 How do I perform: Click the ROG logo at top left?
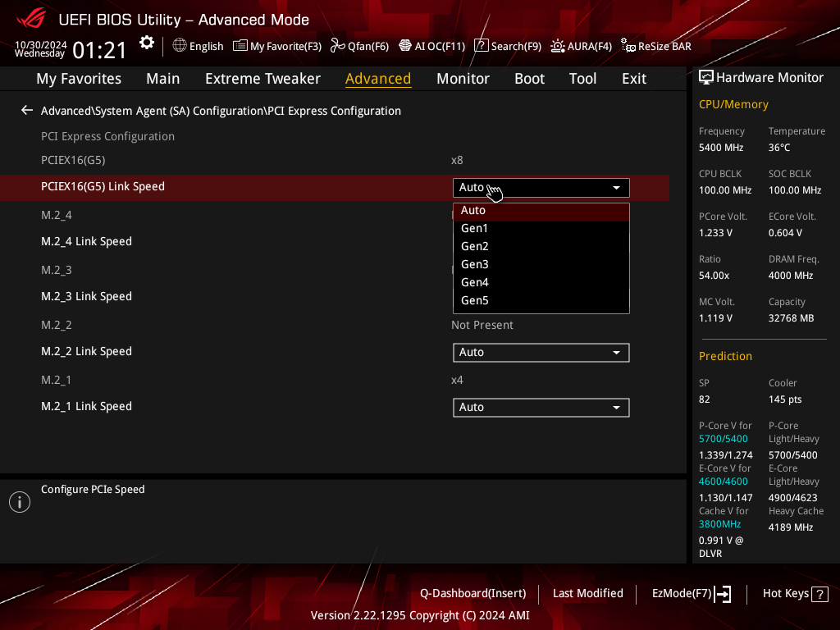[x=31, y=19]
